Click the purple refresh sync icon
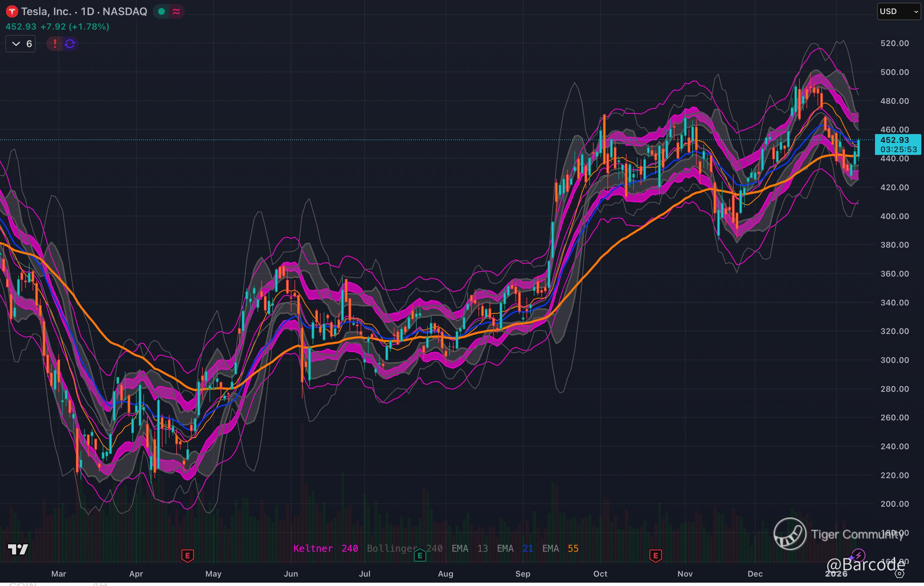The image size is (924, 586). [70, 44]
